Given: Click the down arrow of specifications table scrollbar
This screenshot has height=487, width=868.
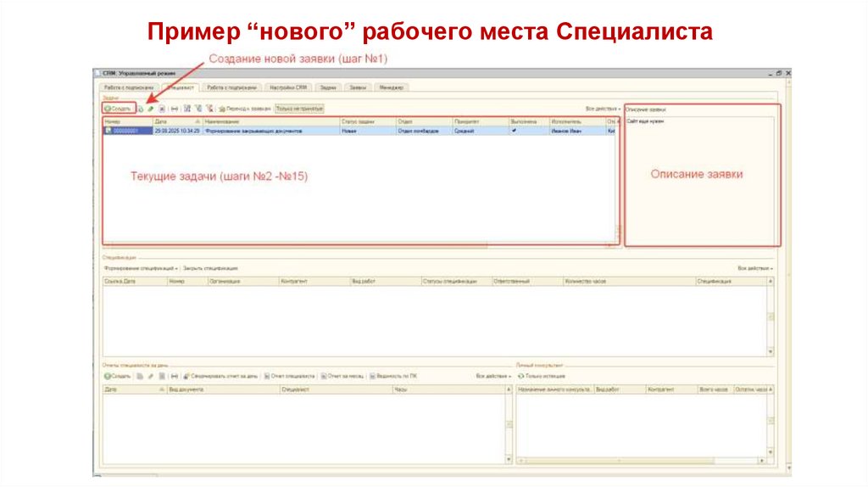Looking at the screenshot, I should click(770, 352).
